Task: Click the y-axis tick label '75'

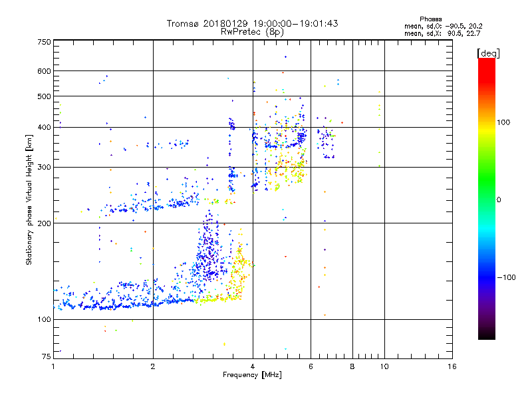Action: [x=47, y=356]
